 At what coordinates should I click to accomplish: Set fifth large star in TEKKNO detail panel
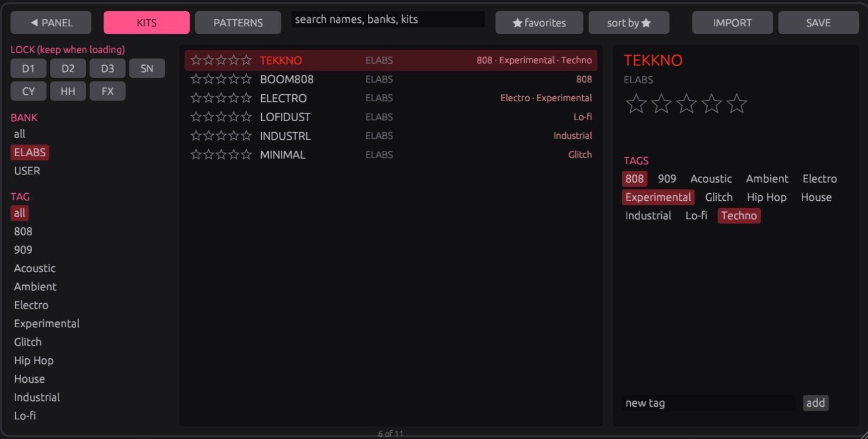(x=737, y=104)
